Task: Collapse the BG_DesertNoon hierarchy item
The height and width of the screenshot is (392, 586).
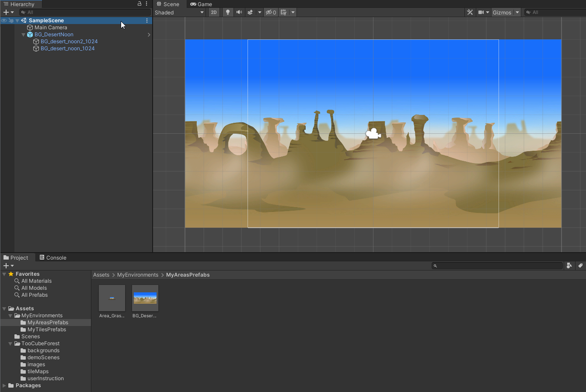Action: 23,35
